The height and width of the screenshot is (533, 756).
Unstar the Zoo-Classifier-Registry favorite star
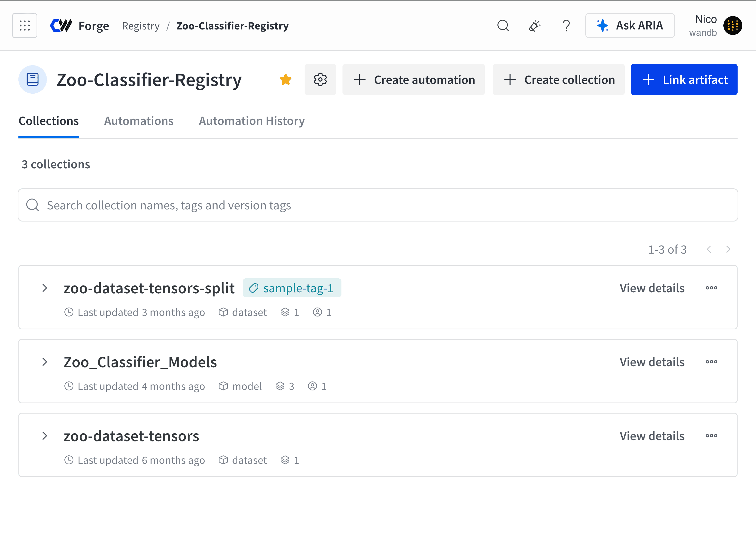click(285, 80)
